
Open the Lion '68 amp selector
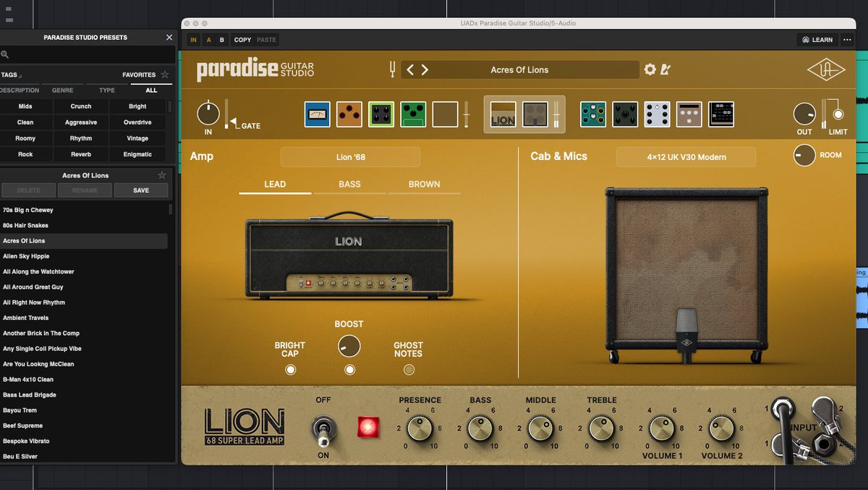click(350, 157)
